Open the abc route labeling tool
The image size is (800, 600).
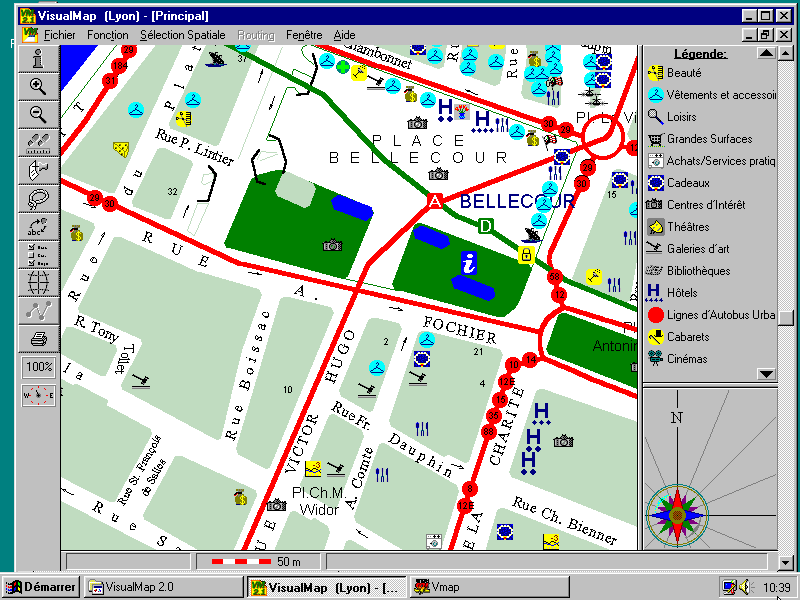(x=39, y=227)
